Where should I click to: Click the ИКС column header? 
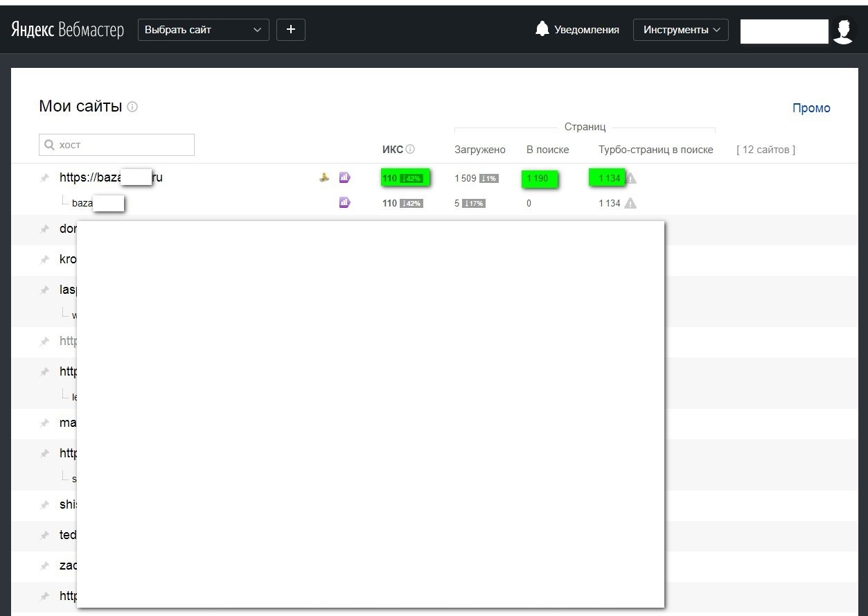(392, 149)
